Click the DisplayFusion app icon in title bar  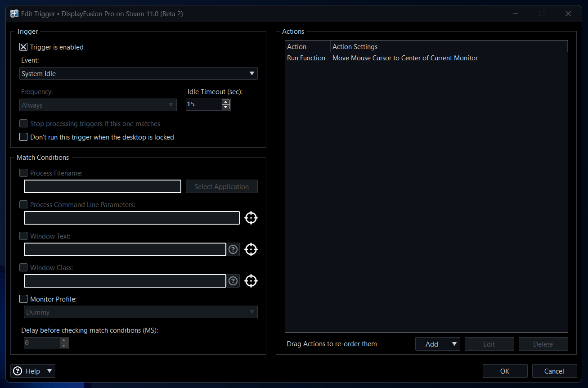[x=14, y=14]
